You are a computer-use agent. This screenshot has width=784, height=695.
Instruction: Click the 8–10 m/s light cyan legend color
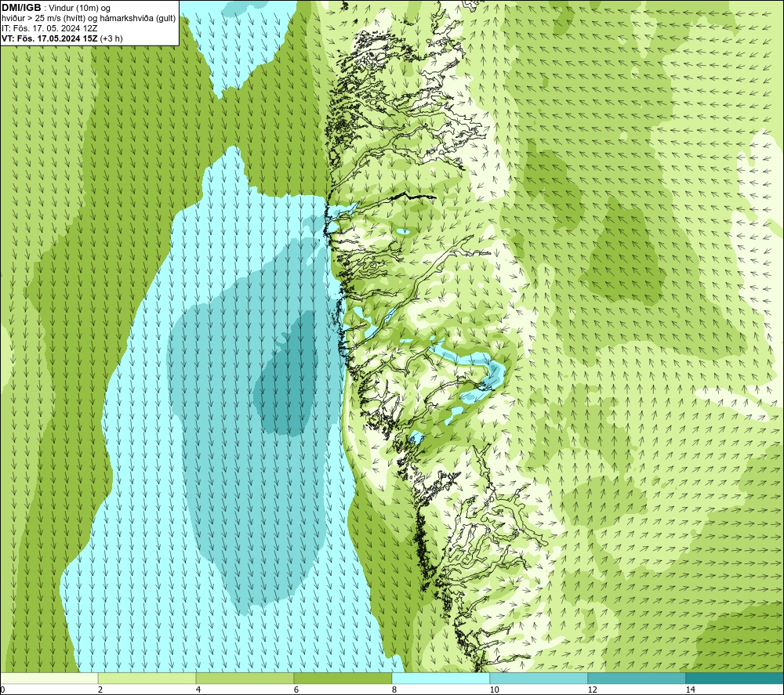441,678
